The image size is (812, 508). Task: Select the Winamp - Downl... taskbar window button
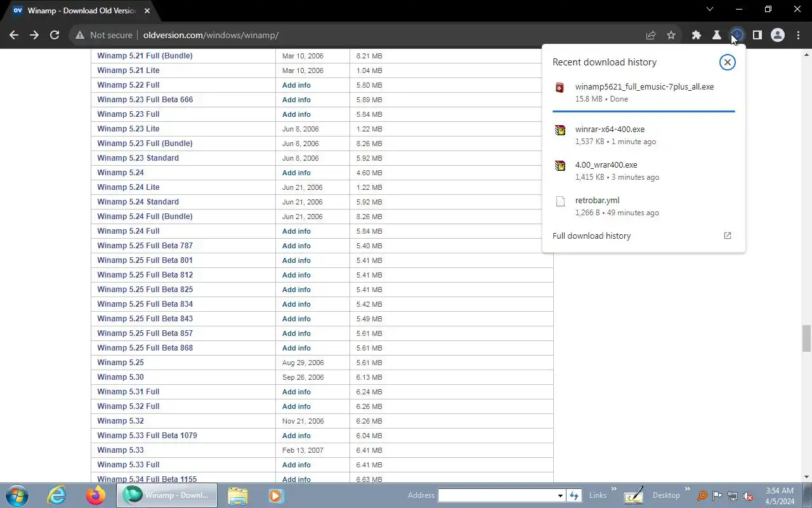[167, 495]
